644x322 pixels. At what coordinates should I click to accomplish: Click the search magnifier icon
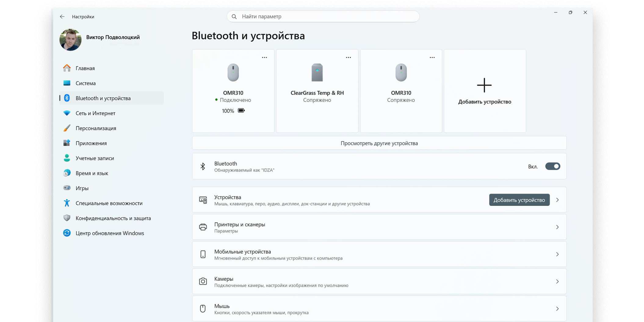(234, 16)
